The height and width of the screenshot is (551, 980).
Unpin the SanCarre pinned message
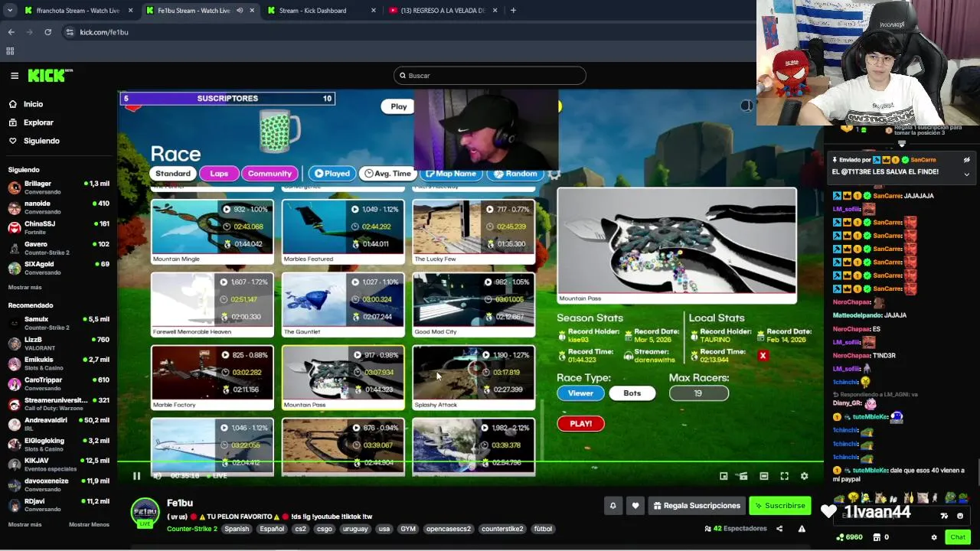(x=966, y=160)
